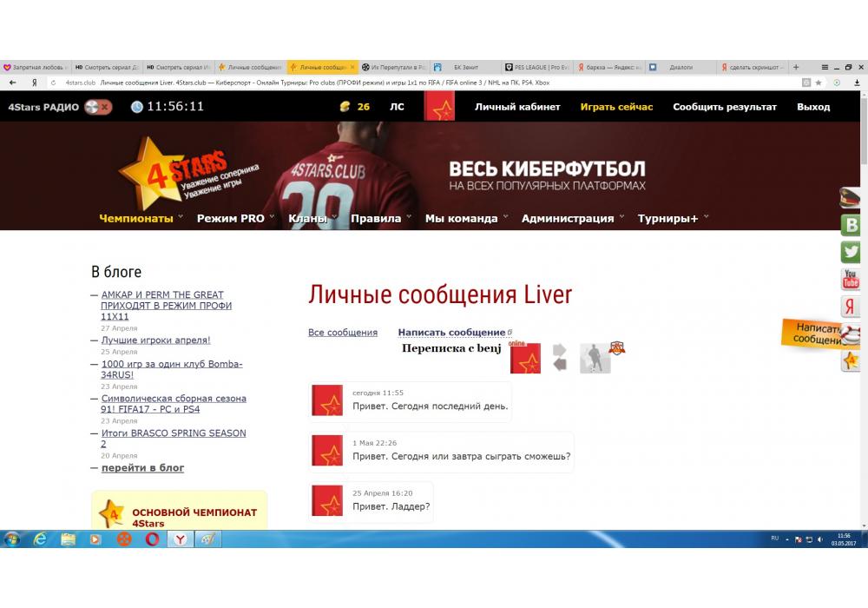The height and width of the screenshot is (608, 868).
Task: Open Twitter icon in right sidebar
Action: point(851,252)
